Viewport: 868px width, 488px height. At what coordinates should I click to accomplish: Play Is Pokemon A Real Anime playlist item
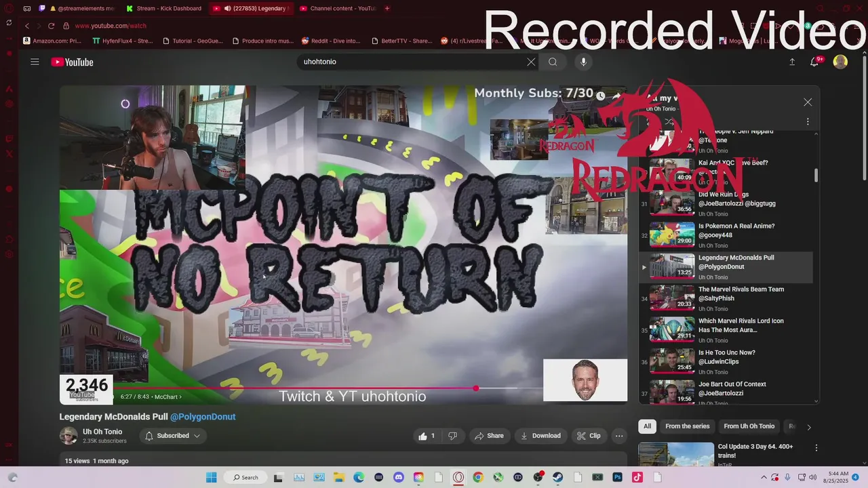726,235
